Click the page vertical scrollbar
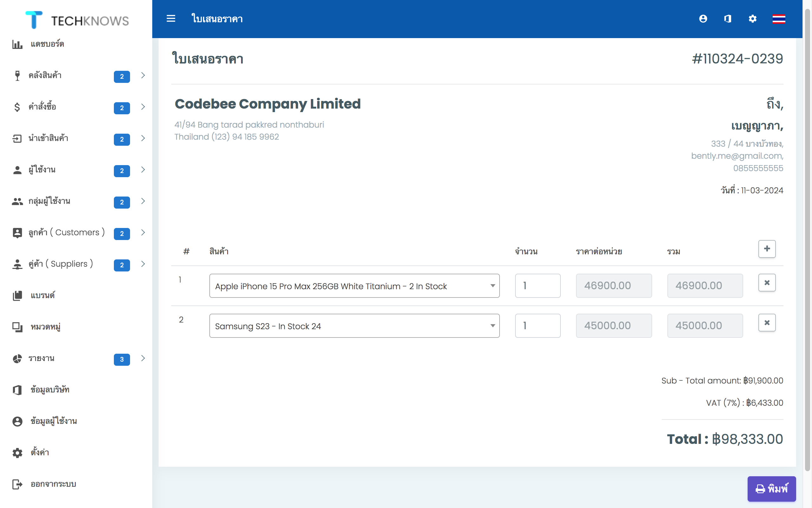Viewport: 812px width, 508px height. [x=808, y=240]
